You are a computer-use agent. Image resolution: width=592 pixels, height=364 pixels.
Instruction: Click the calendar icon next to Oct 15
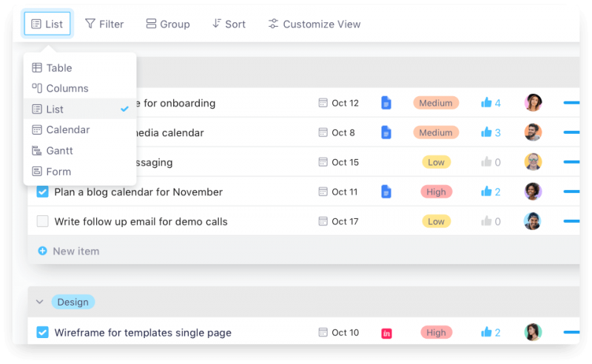point(323,162)
